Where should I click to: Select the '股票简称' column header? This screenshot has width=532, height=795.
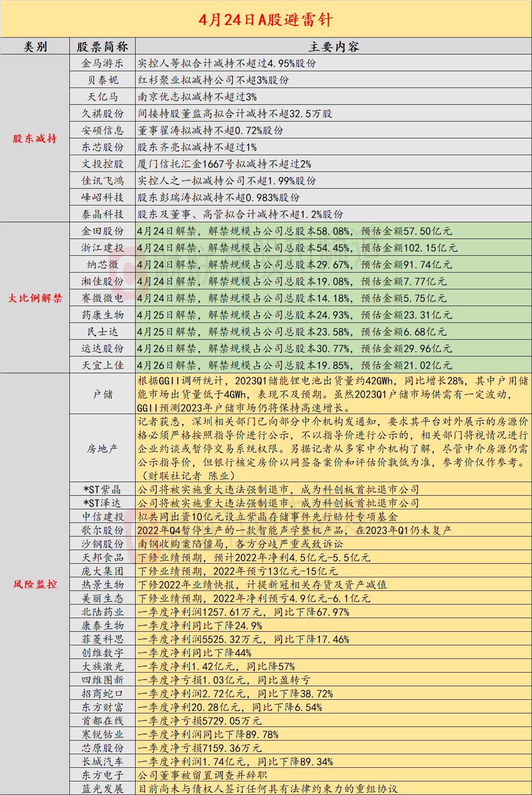[102, 46]
